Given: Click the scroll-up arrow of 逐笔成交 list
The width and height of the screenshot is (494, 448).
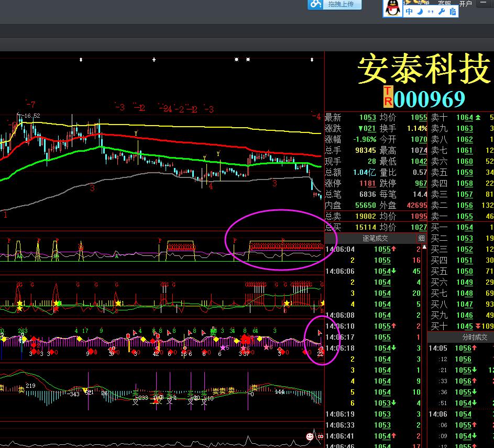Looking at the screenshot, I should pyautogui.click(x=424, y=247).
